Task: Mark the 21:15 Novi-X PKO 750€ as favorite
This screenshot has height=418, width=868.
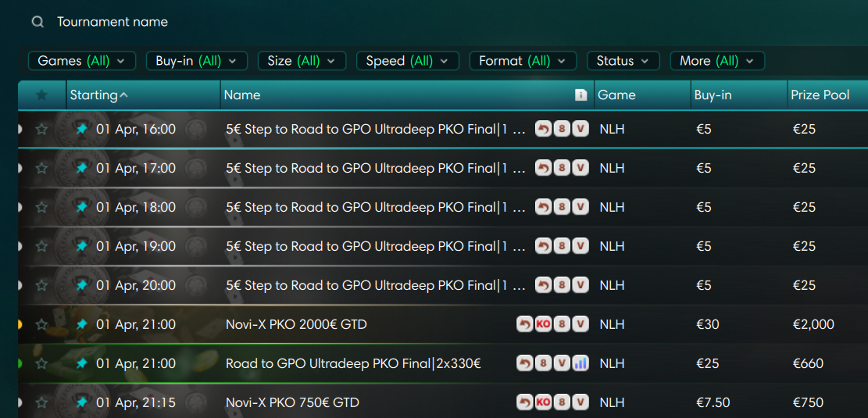Action: click(42, 402)
